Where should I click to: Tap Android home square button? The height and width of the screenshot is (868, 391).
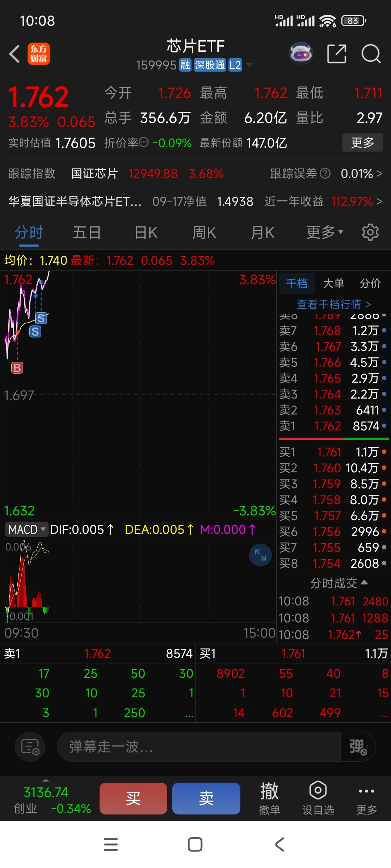(x=195, y=844)
